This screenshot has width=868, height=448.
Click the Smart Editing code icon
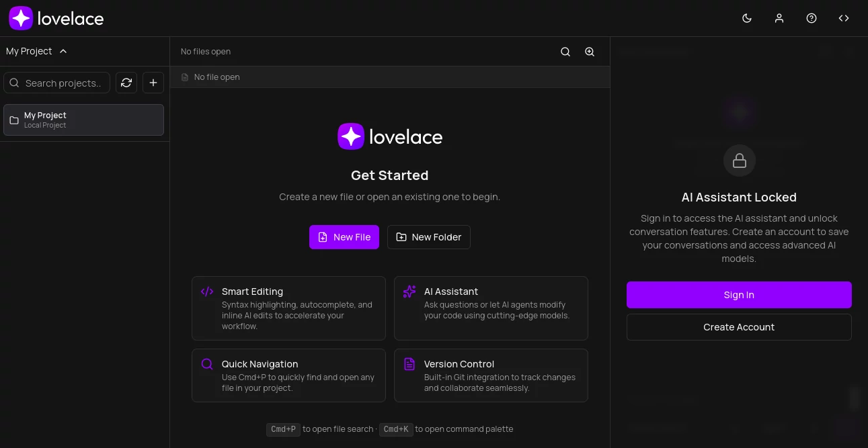(207, 292)
